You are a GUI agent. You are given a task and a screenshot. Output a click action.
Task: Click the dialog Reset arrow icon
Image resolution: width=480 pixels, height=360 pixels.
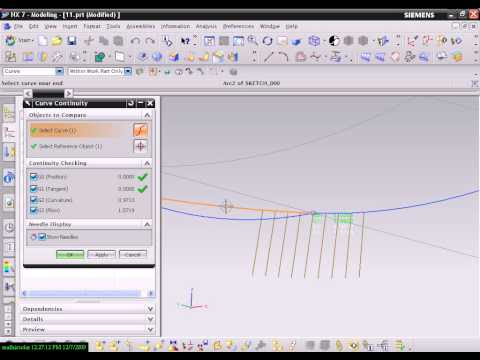click(131, 103)
